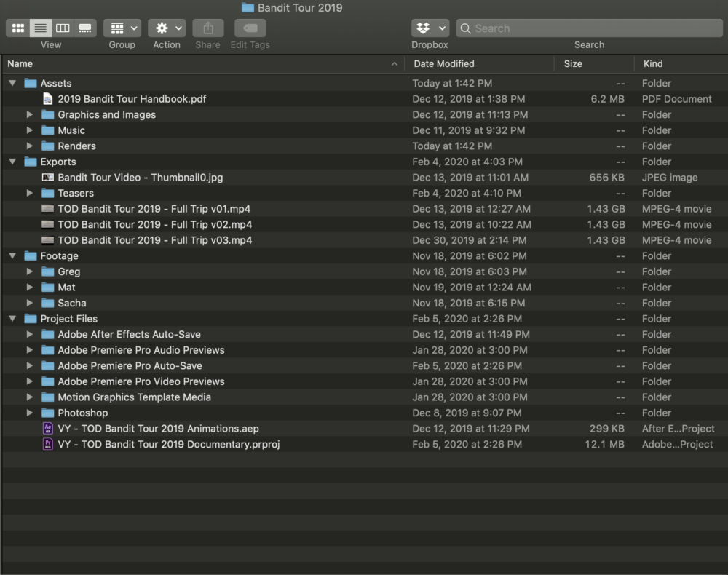Image resolution: width=728 pixels, height=575 pixels.
Task: Click the Full Trip v02.mp4 movie icon
Action: [x=47, y=225]
